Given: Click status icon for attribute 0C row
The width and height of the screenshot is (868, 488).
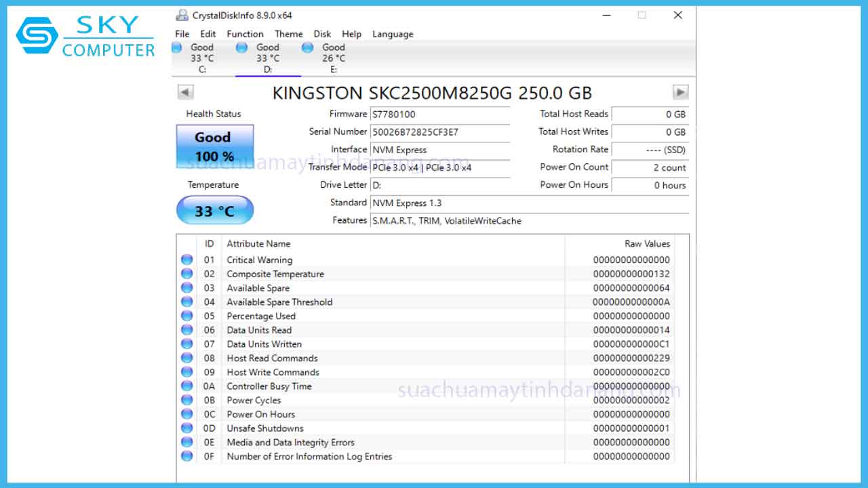Looking at the screenshot, I should [x=187, y=414].
